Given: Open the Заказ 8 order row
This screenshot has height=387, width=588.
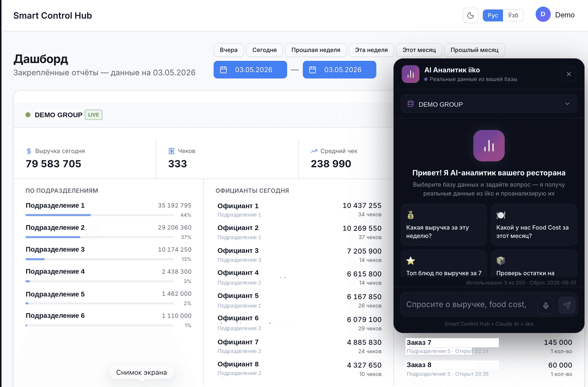Looking at the screenshot, I should (x=489, y=369).
